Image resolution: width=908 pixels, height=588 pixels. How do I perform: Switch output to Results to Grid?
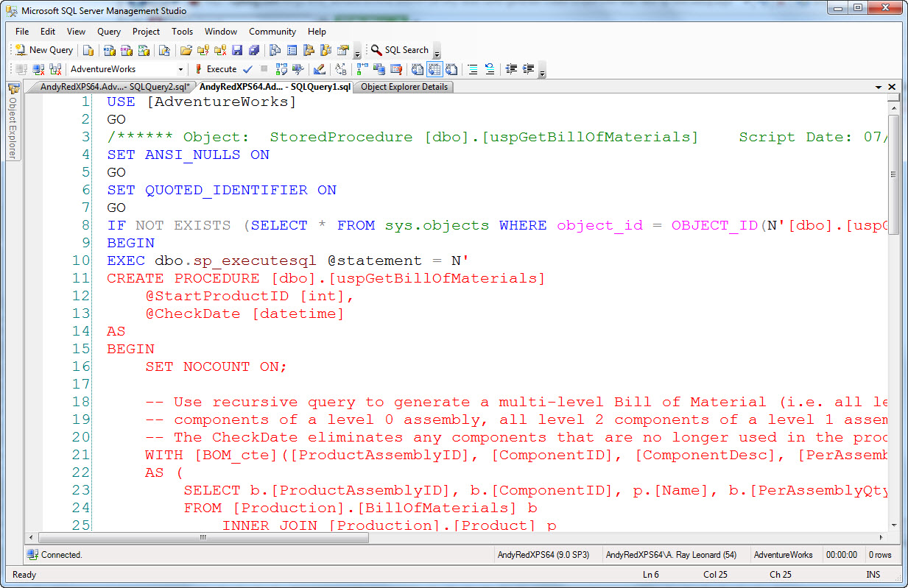434,69
